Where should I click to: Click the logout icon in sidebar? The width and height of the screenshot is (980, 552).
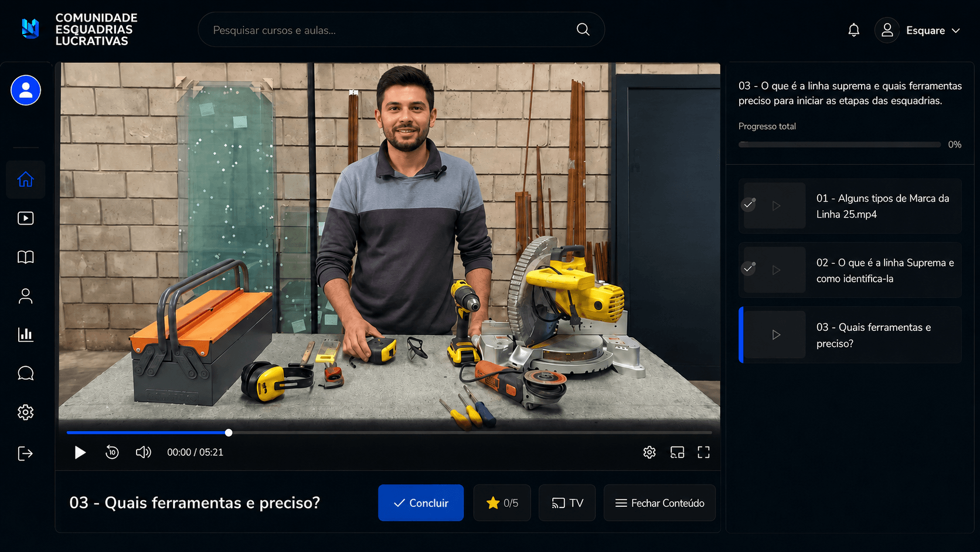tap(25, 453)
